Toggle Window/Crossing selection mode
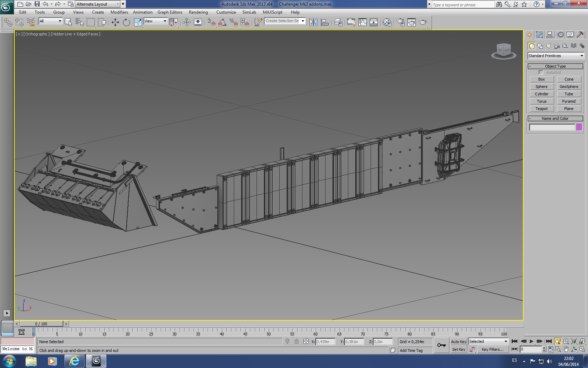The width and height of the screenshot is (588, 368). (102, 22)
